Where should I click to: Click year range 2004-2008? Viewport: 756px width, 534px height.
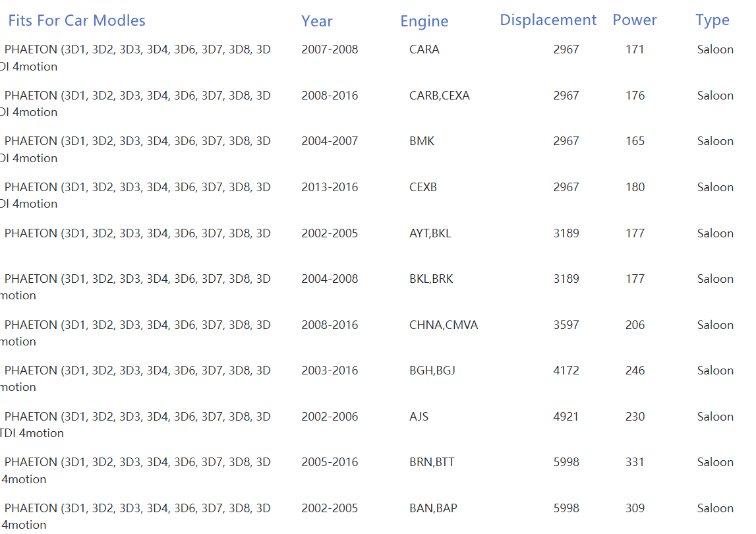coord(330,279)
